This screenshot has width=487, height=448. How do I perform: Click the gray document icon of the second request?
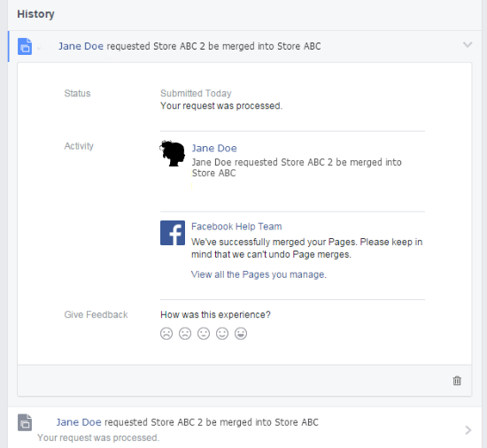25,422
